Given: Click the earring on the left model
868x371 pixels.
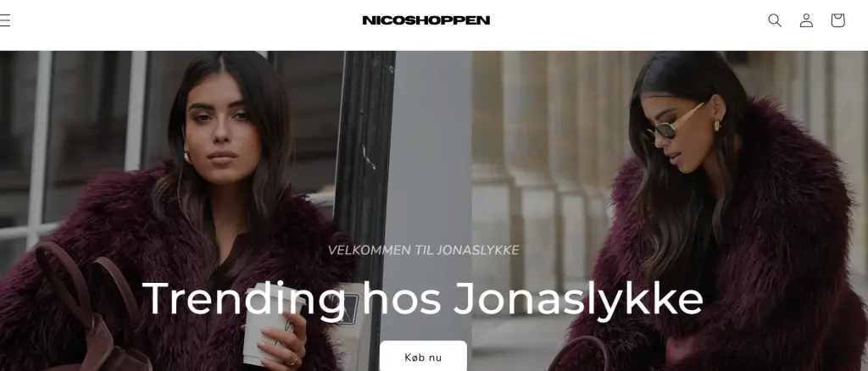Looking at the screenshot, I should 188,157.
